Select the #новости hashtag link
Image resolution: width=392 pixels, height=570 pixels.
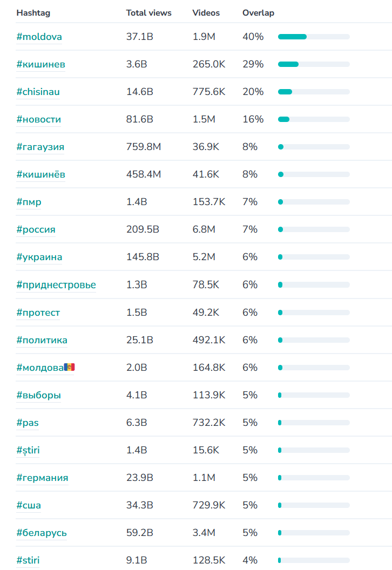(x=38, y=119)
